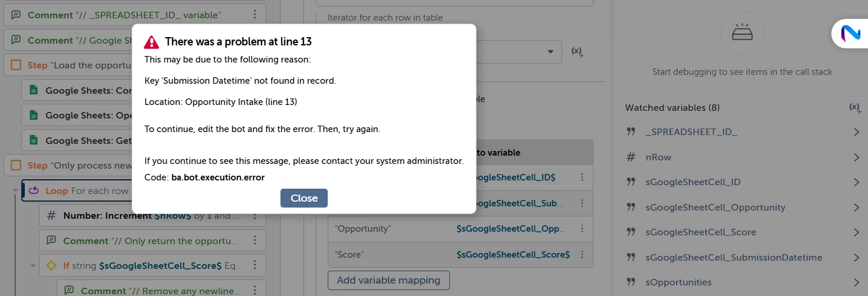
Task: Open three-dot menu on the Number Increment action
Action: pyautogui.click(x=254, y=216)
